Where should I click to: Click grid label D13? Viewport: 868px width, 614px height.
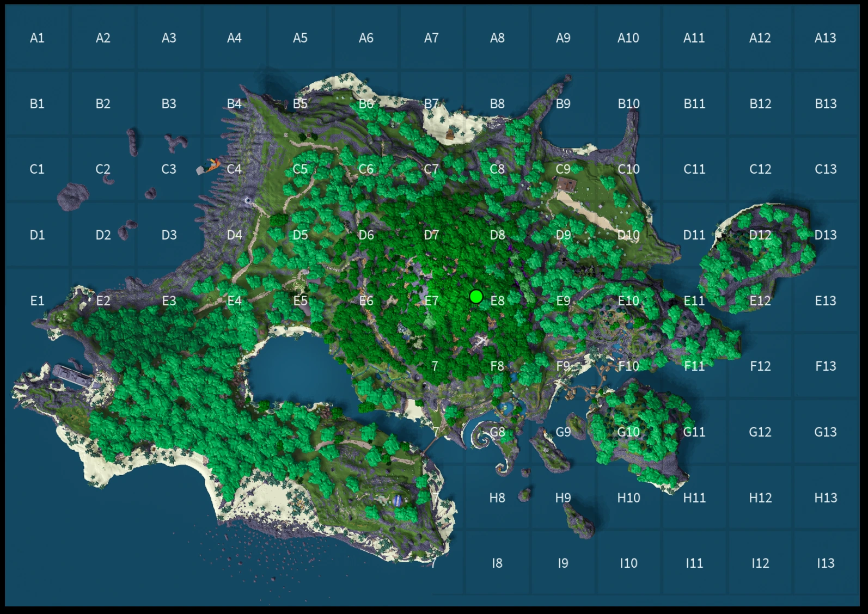pos(826,235)
